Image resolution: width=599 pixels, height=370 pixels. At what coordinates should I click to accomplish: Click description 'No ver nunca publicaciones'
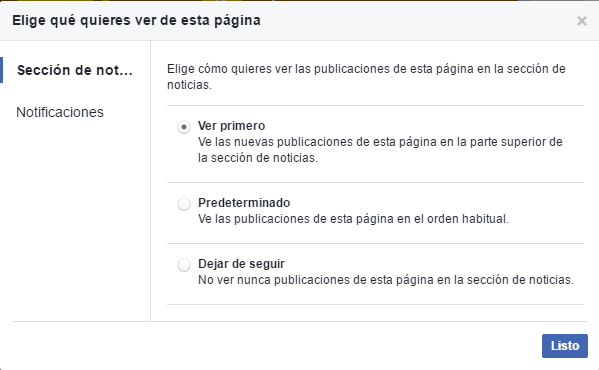click(x=386, y=280)
